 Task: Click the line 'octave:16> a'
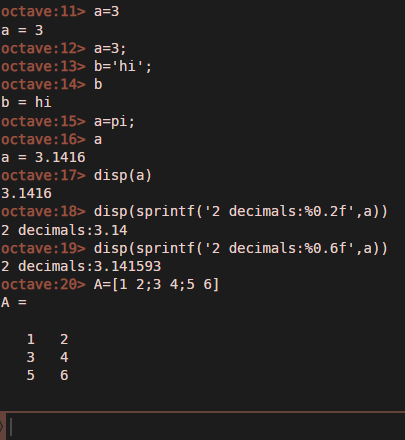pos(51,139)
